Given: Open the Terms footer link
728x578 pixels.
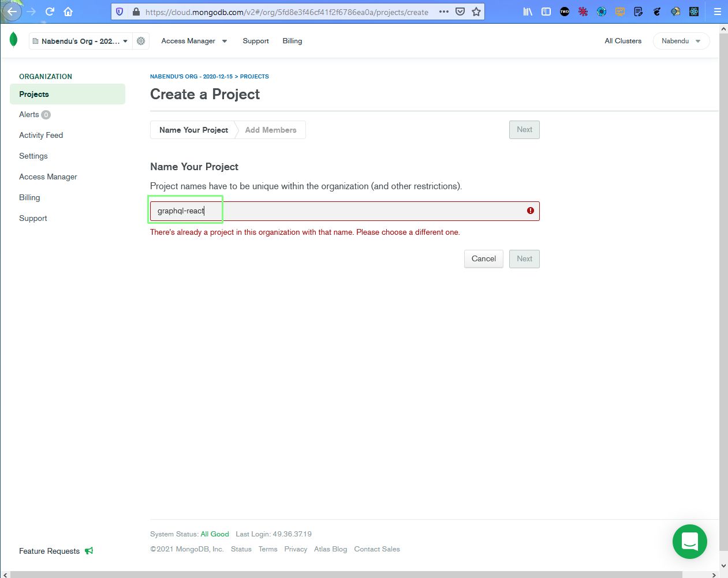Looking at the screenshot, I should [x=268, y=549].
